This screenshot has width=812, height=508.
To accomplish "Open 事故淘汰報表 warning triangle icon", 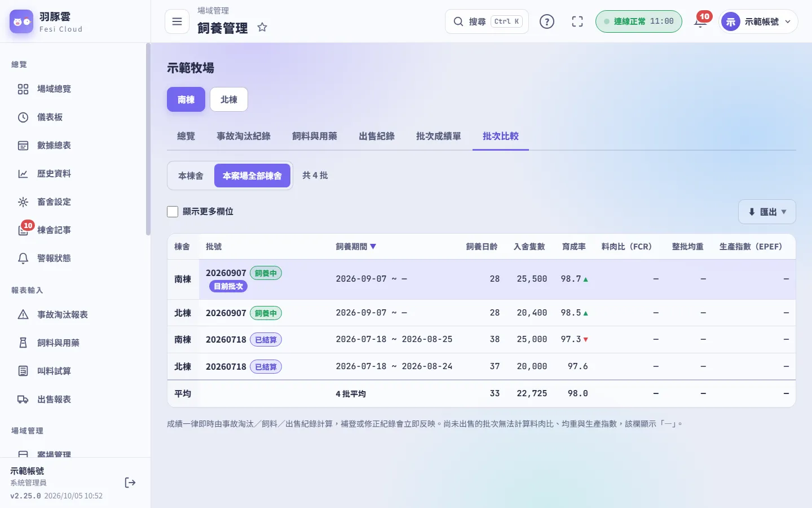I will pyautogui.click(x=23, y=315).
